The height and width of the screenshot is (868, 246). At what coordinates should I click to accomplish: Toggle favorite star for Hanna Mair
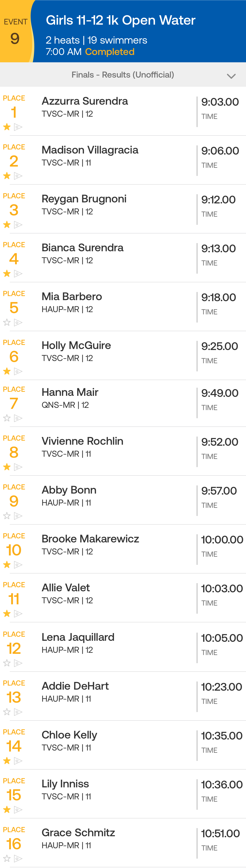(x=7, y=418)
